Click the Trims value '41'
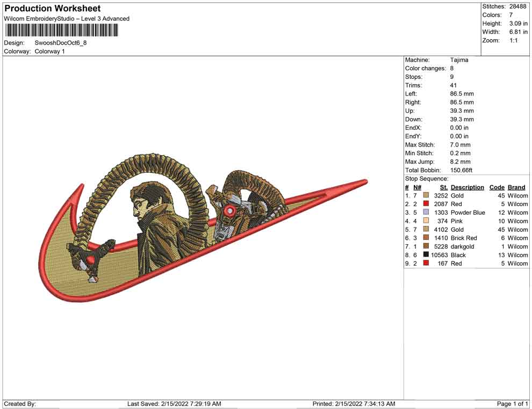This screenshot has width=532, height=409. (454, 85)
